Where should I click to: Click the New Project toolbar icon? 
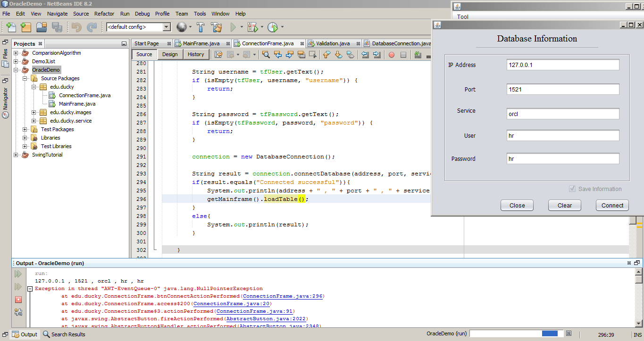(x=25, y=27)
